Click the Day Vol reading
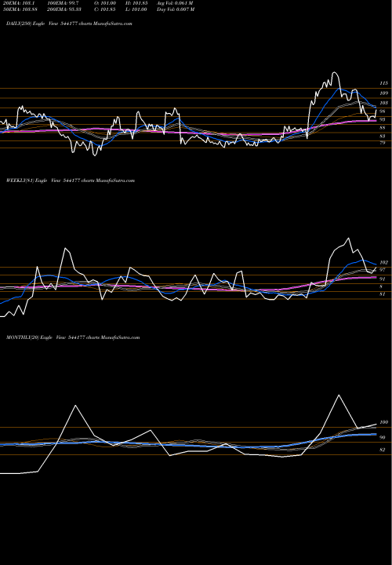 tap(176, 9)
